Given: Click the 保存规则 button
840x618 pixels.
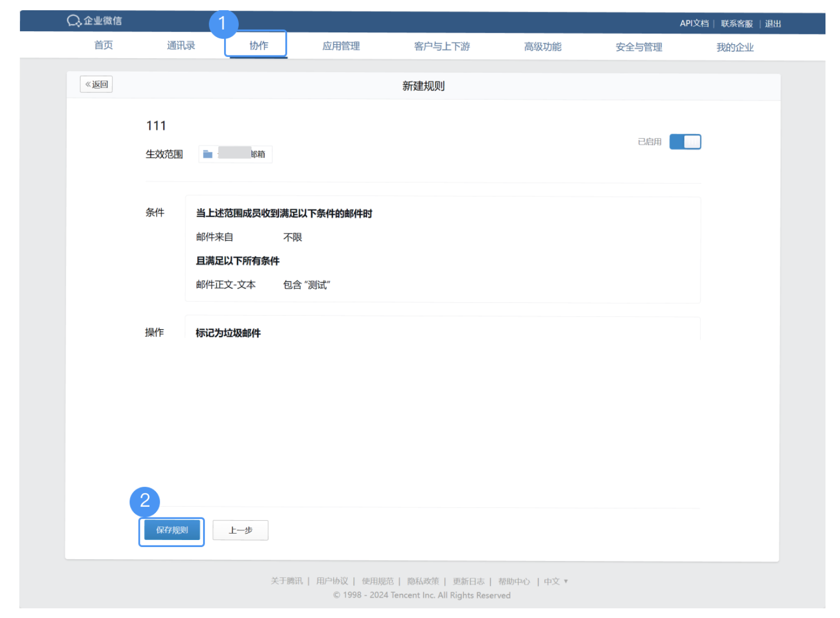Looking at the screenshot, I should [171, 530].
